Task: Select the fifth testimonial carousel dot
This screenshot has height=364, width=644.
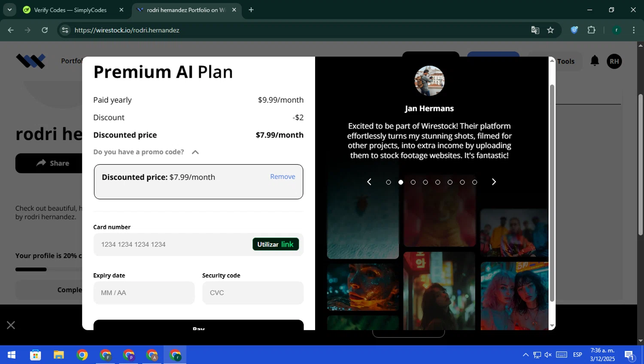Action: (x=437, y=182)
